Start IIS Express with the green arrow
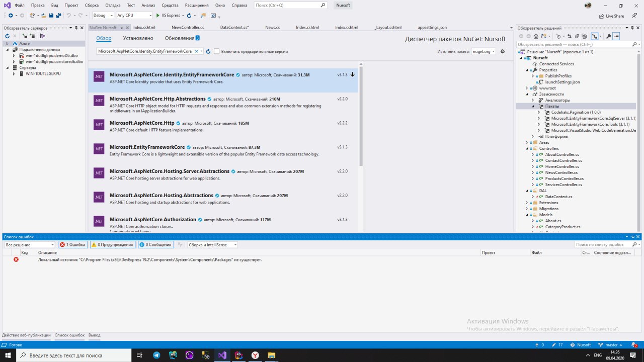The width and height of the screenshot is (644, 362). 158,16
